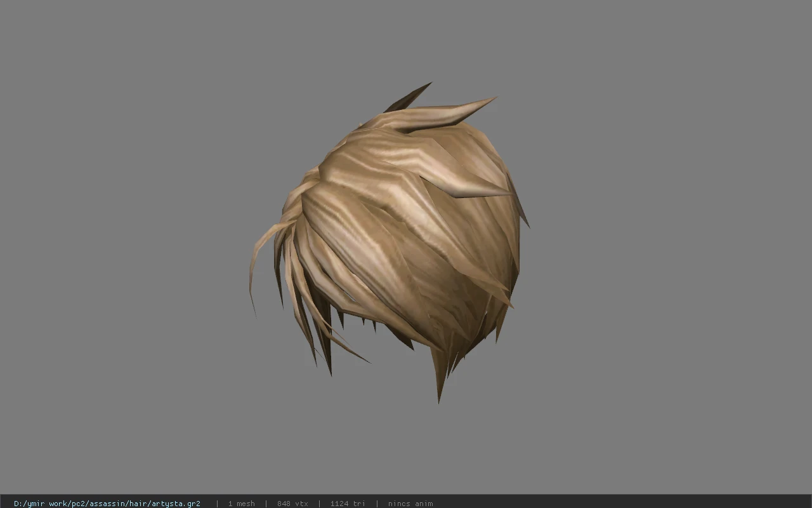Click the '1 mesh' status entry
812x508 pixels.
tap(242, 504)
